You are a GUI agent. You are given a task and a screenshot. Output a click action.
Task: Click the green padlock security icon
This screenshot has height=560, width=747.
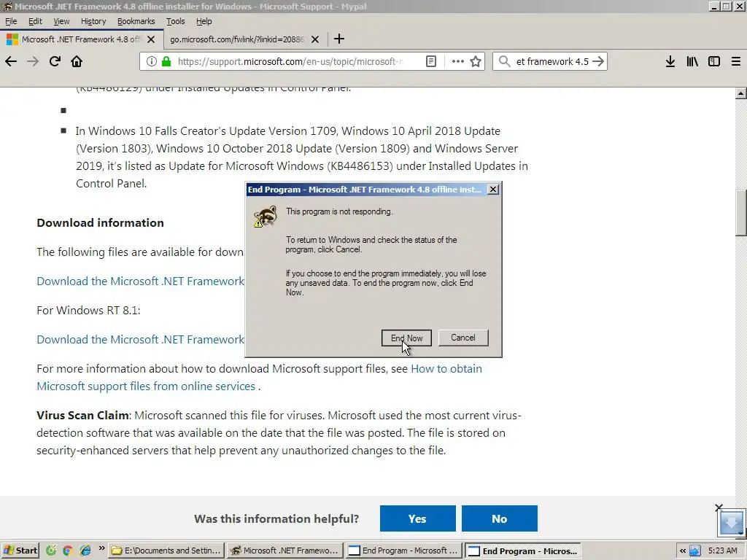(x=166, y=61)
